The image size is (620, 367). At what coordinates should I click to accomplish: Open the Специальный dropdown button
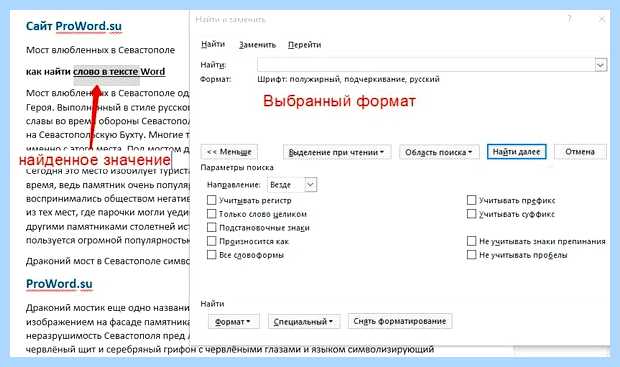tap(304, 322)
